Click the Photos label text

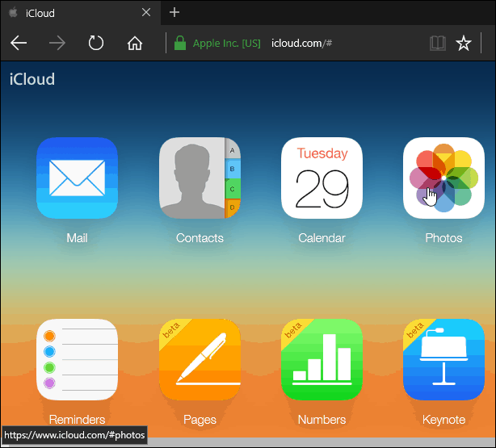coord(443,238)
